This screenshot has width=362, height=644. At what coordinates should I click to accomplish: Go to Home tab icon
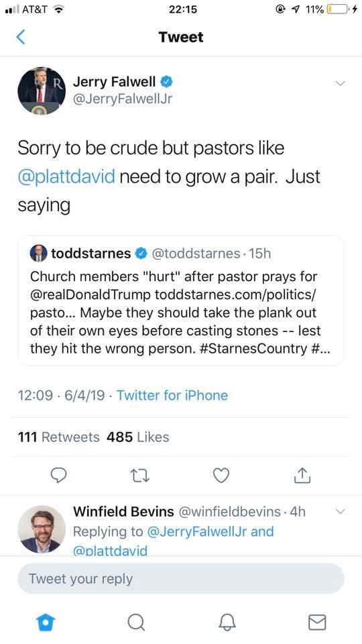46,623
